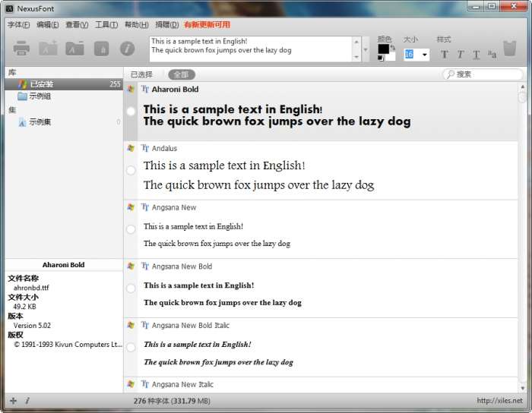Click Windows flag icon beside Angsana New Bold
The height and width of the screenshot is (413, 532).
click(x=131, y=266)
